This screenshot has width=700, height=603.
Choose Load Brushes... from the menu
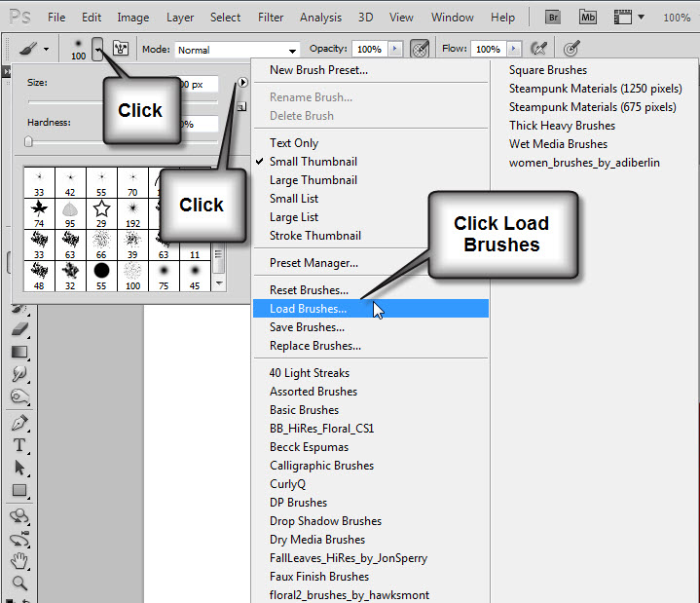pyautogui.click(x=371, y=309)
